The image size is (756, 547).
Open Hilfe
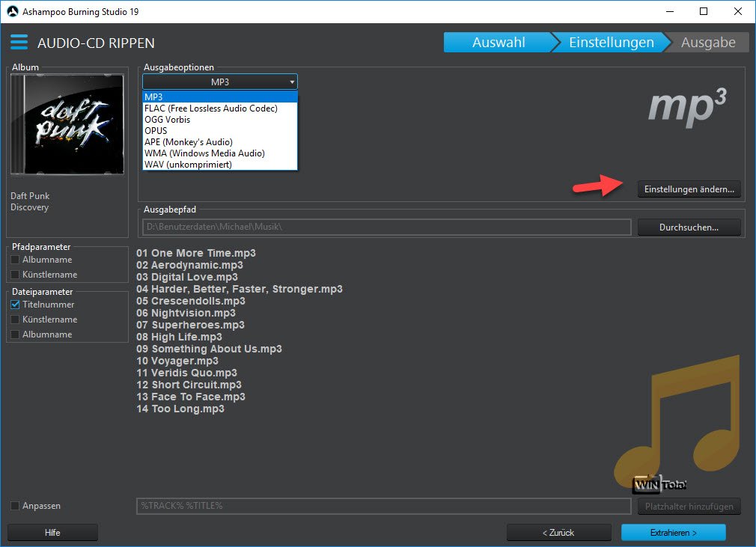point(52,533)
